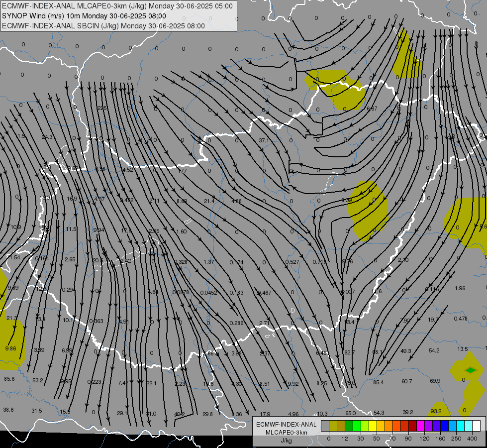Viewport: 487px width, 448px height.
Task: Click the map value 65.0
Action: pyautogui.click(x=350, y=414)
